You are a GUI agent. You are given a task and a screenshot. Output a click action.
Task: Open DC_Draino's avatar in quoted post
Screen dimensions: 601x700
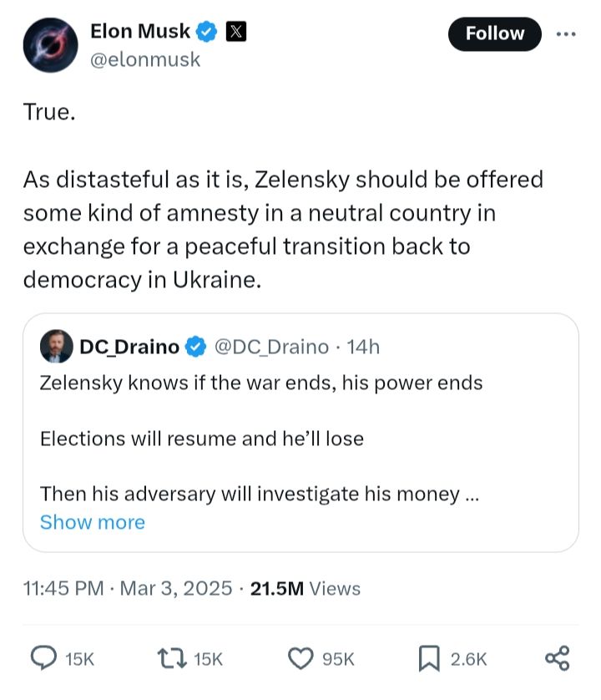(x=56, y=346)
